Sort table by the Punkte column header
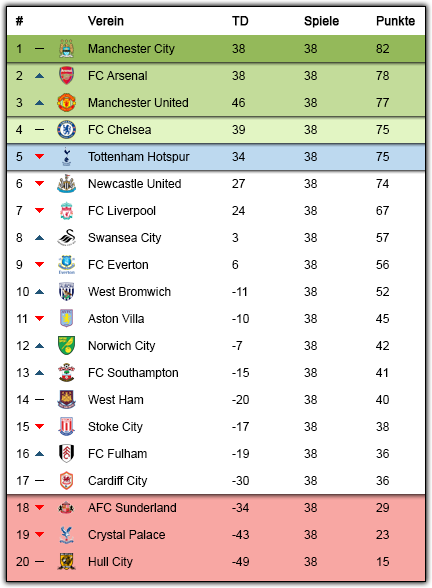Screen dimensions: 432x588 pos(395,21)
